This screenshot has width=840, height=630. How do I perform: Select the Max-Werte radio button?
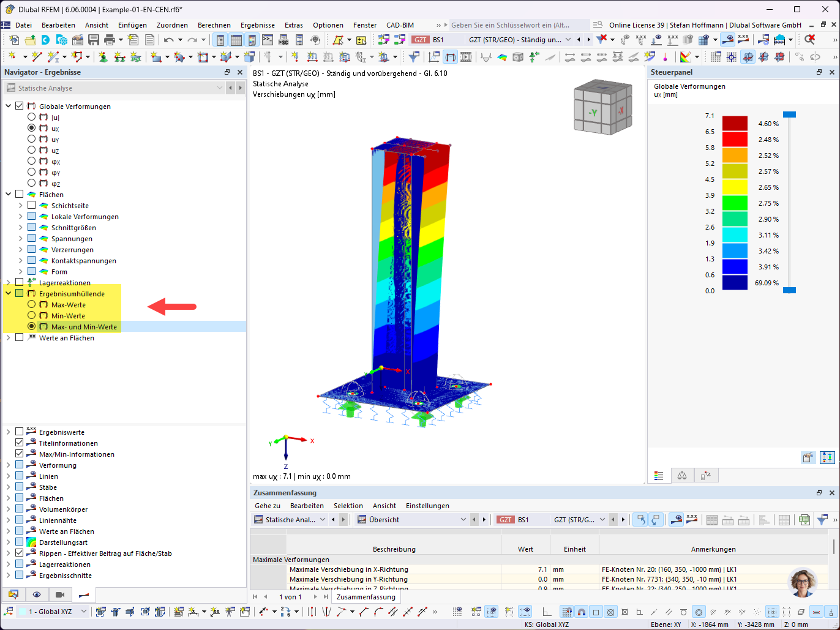pyautogui.click(x=32, y=305)
